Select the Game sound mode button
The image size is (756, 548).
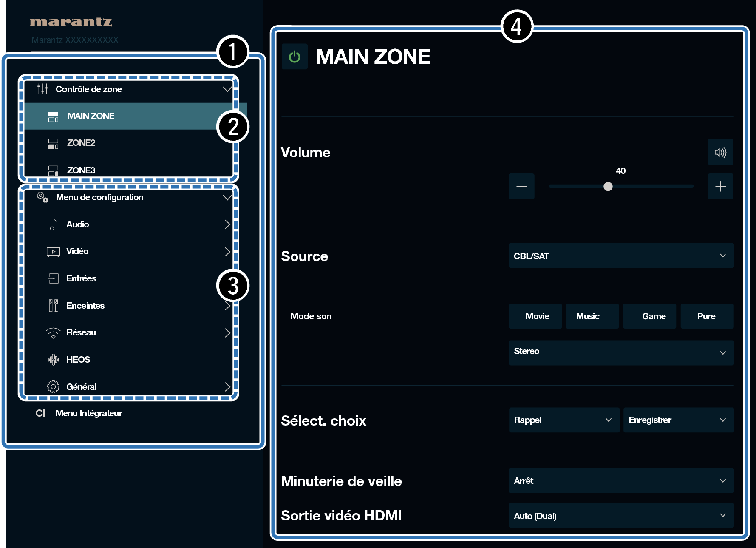[653, 316]
